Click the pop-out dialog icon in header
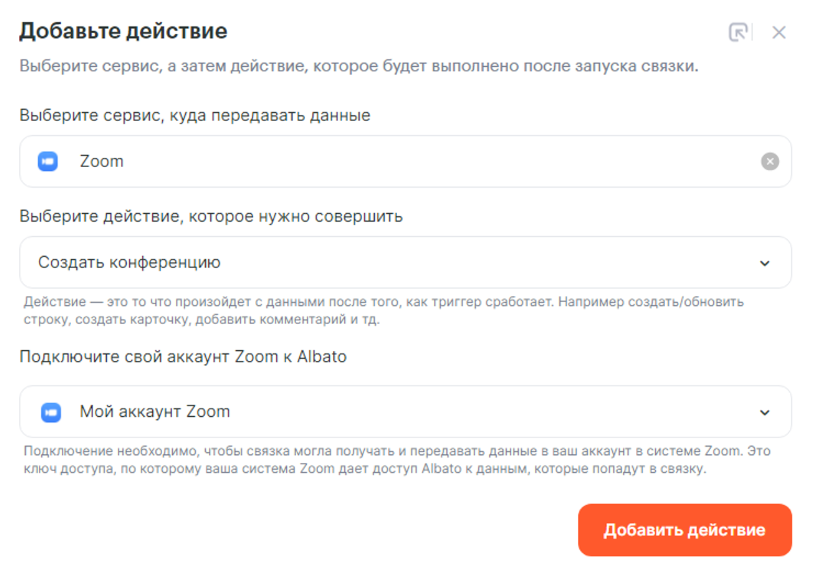Viewport: 830px width, 575px height. pyautogui.click(x=738, y=32)
